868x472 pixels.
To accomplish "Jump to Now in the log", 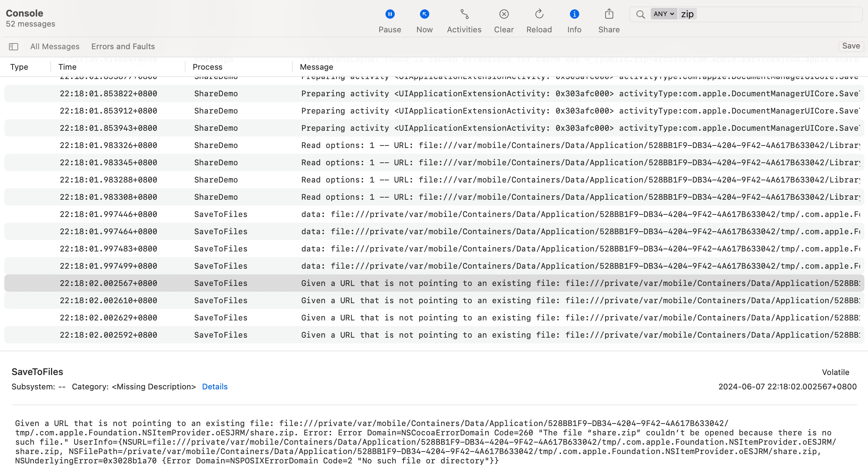I will pos(424,21).
